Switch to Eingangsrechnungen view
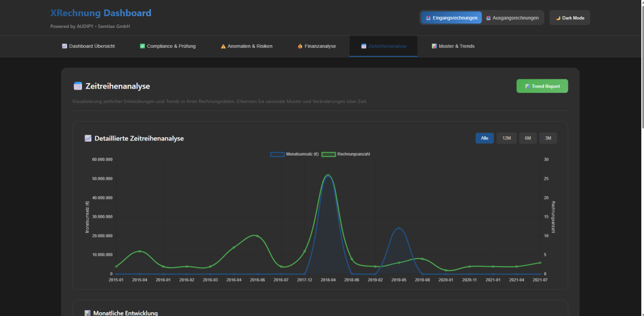The width and height of the screenshot is (644, 316). (451, 18)
